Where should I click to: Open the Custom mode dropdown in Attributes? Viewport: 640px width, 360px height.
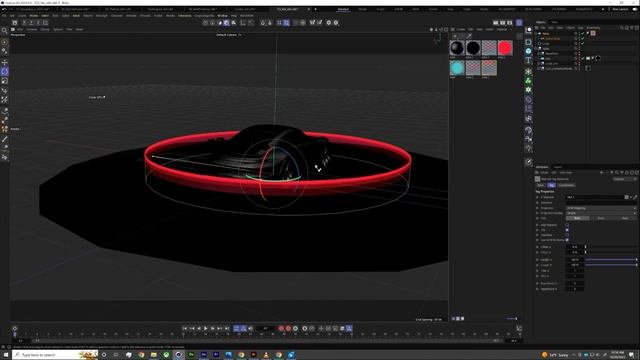click(x=624, y=179)
